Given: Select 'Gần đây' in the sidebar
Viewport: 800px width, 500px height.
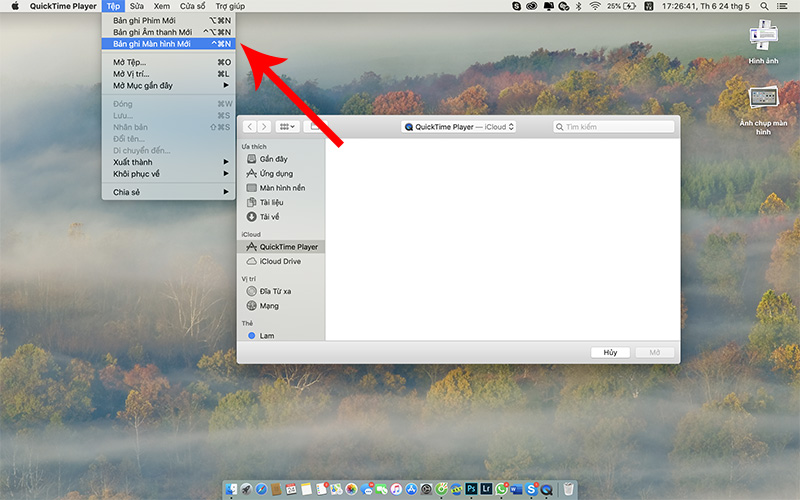Looking at the screenshot, I should 273,159.
